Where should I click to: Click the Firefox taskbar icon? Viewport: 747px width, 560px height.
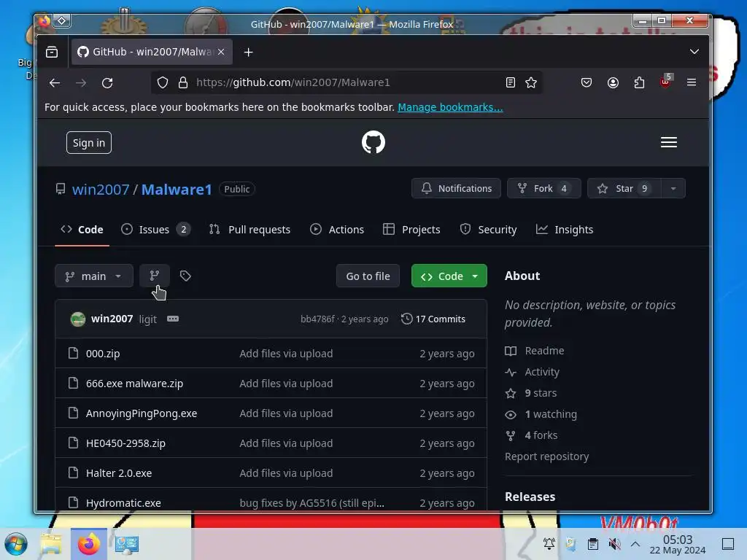[x=88, y=544]
